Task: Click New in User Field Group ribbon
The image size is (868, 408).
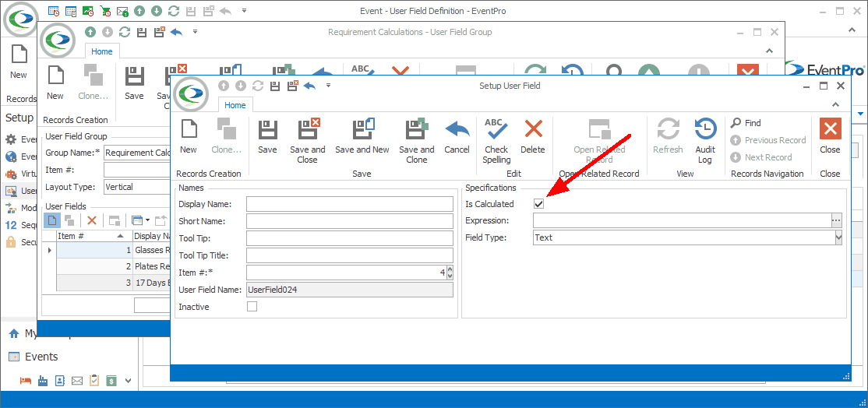Action: 55,84
